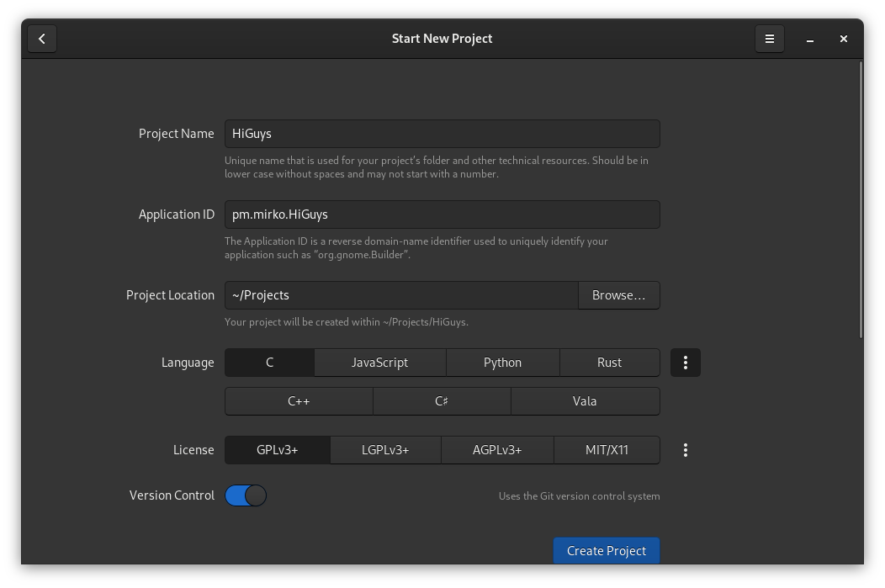This screenshot has width=885, height=588.
Task: Select the C♯ language button
Action: point(442,401)
